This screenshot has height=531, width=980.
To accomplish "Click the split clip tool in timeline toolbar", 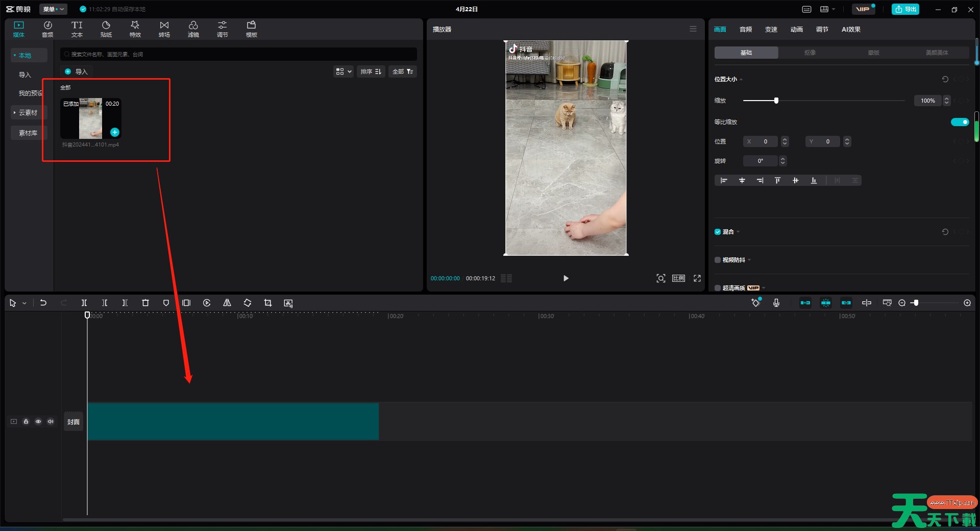I will 84,303.
